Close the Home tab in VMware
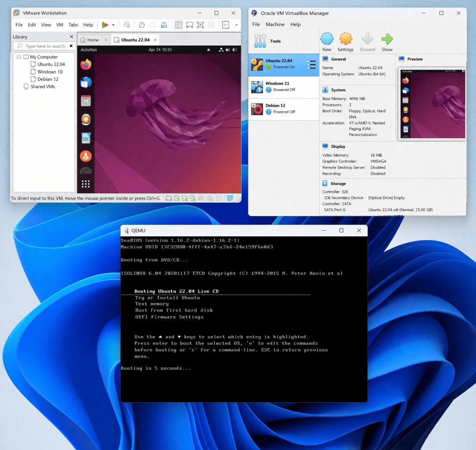Viewport: 476px width, 450px height. (x=106, y=40)
